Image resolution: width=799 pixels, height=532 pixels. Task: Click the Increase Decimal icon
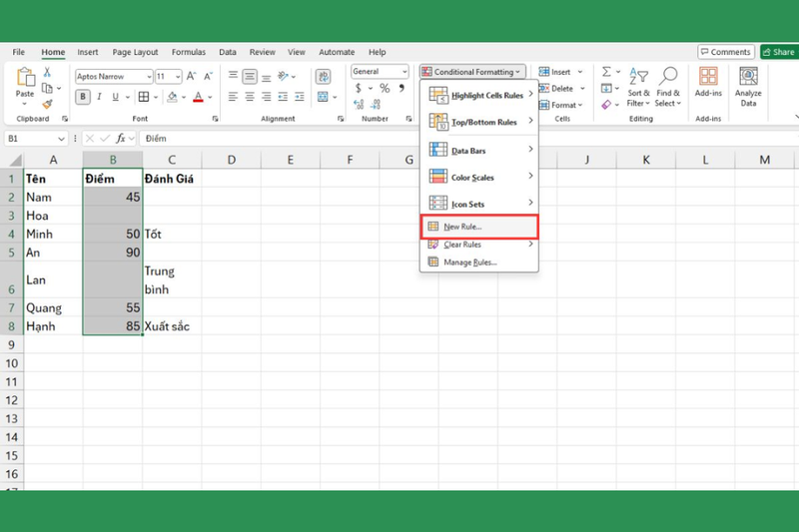tap(359, 105)
